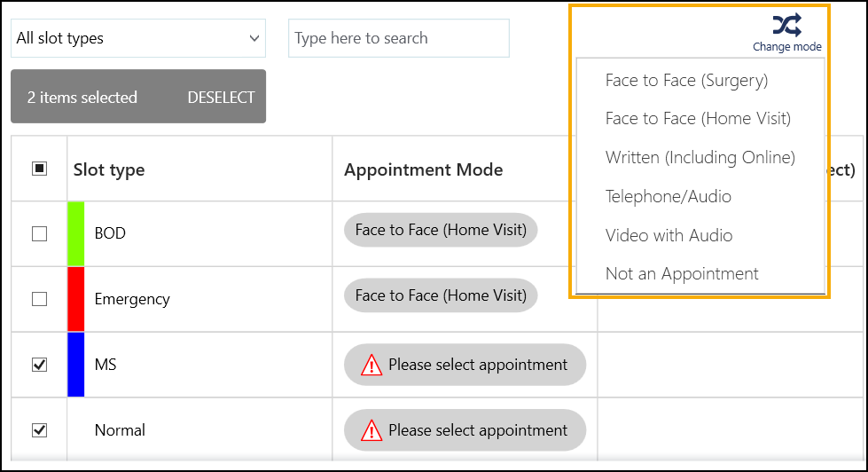The width and height of the screenshot is (868, 472).
Task: Click warning icon in MS row
Action: [x=371, y=365]
